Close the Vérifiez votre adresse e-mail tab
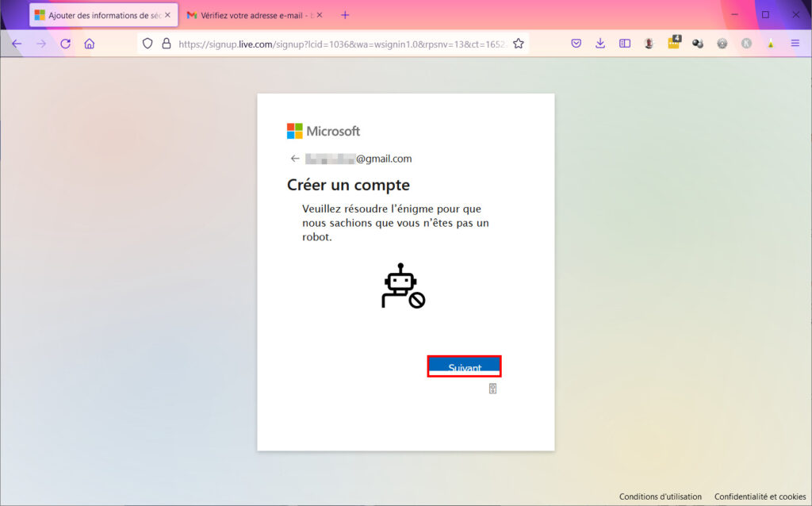812x506 pixels. click(x=320, y=15)
